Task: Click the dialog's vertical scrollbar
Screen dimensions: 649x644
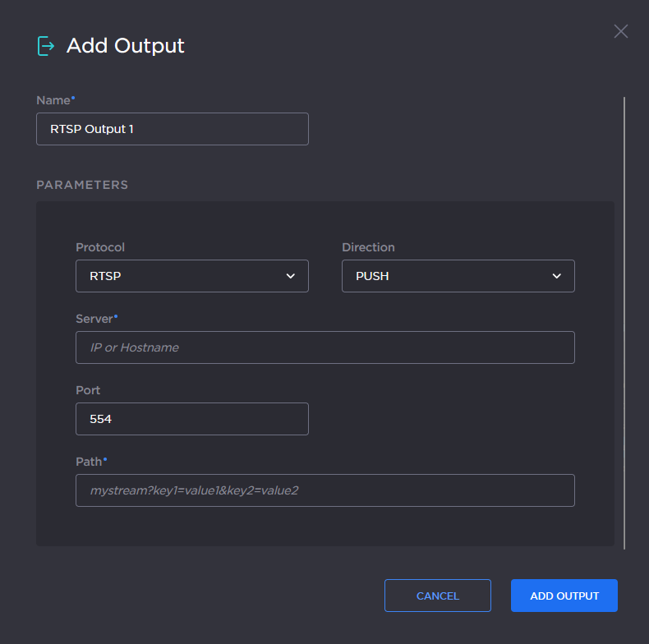Action: 624,322
